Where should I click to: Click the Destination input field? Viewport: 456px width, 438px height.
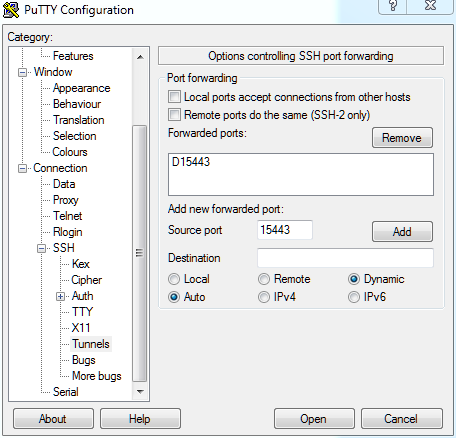tap(345, 258)
